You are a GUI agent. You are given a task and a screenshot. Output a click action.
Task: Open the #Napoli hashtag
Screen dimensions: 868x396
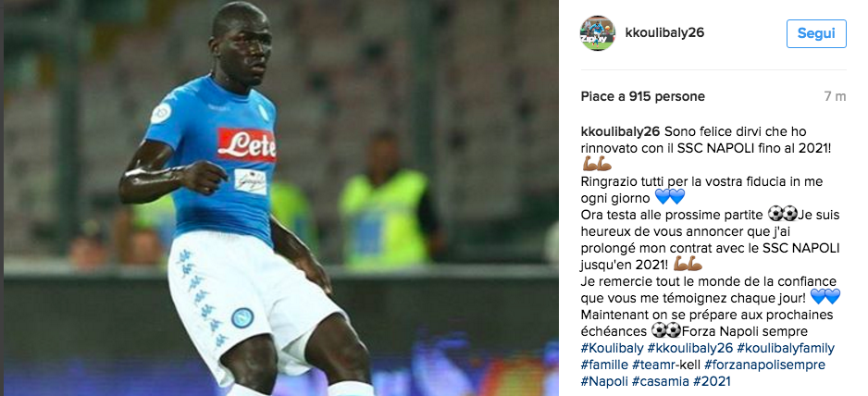coord(604,381)
